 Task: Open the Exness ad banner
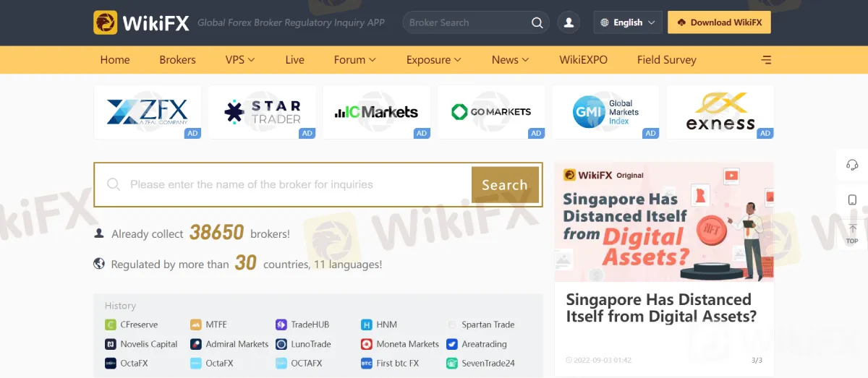(x=720, y=112)
